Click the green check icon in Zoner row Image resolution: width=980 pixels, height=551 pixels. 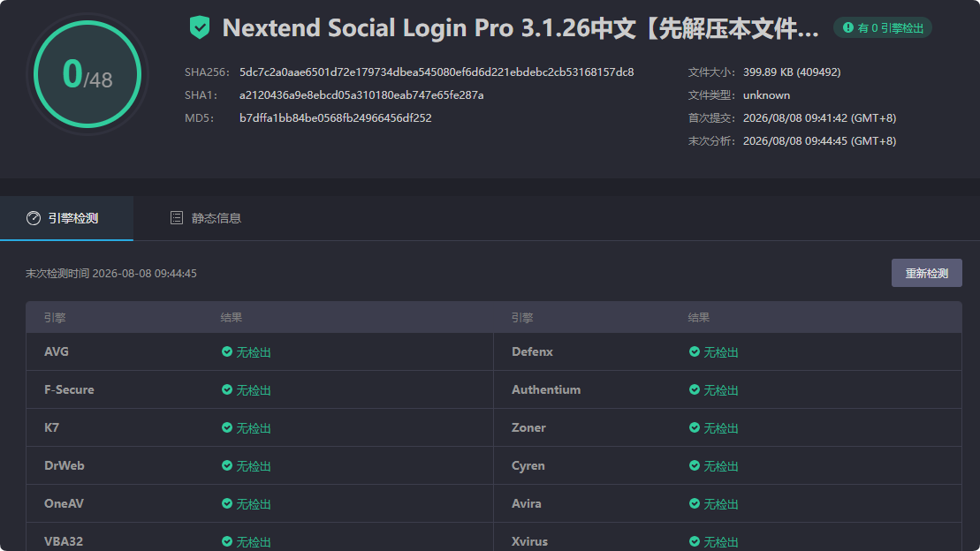click(695, 428)
